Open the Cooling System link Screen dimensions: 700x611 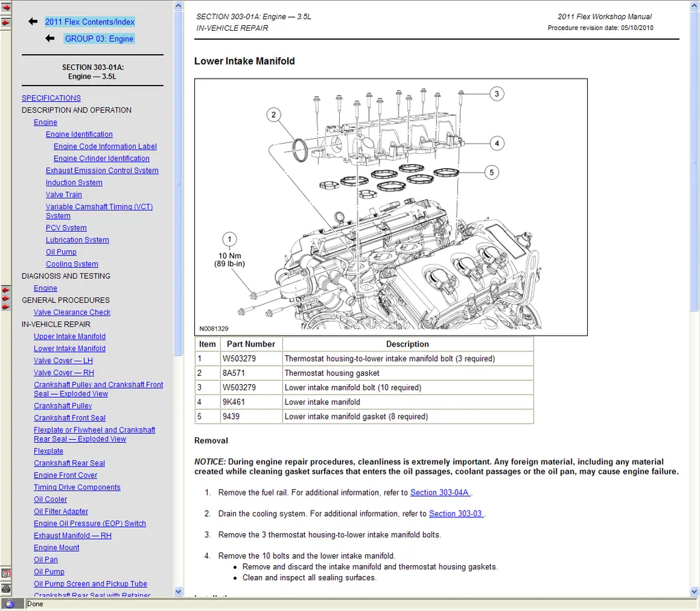(72, 263)
